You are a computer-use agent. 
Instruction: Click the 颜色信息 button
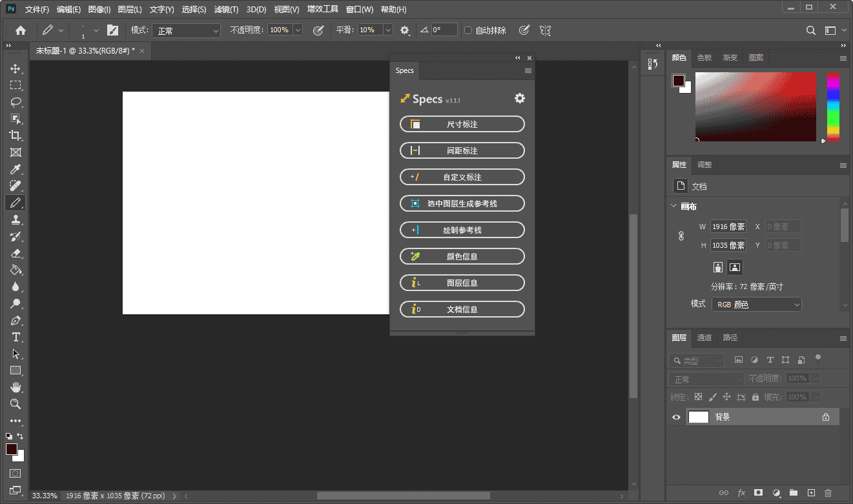(x=462, y=256)
